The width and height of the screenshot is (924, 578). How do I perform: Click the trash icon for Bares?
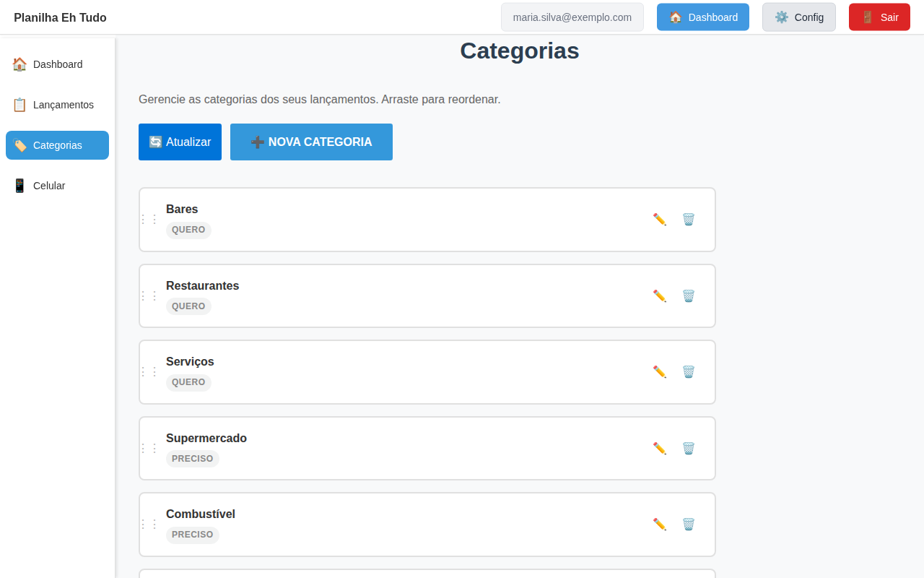pyautogui.click(x=688, y=219)
